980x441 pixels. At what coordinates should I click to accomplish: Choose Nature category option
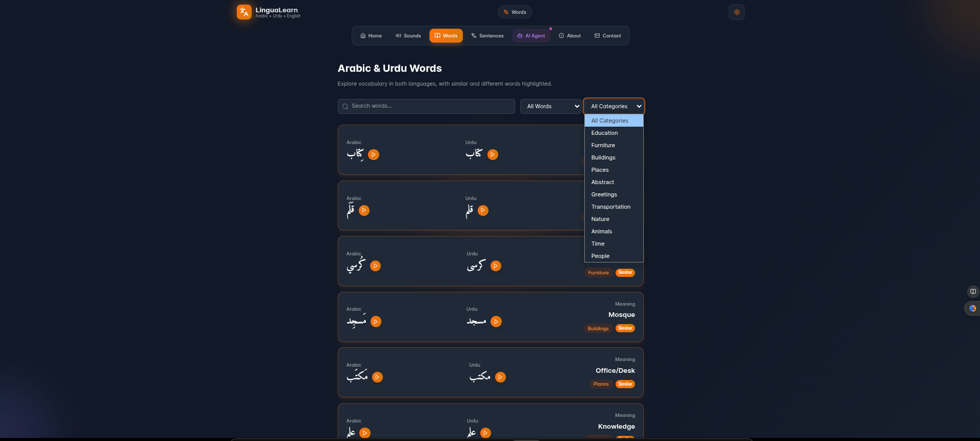[614, 219]
